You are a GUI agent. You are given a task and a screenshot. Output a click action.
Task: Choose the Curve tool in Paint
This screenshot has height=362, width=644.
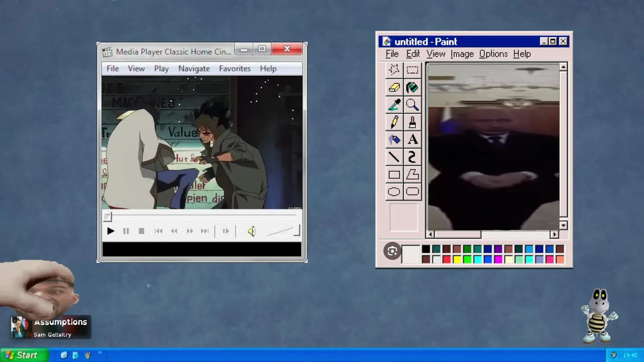pos(413,157)
